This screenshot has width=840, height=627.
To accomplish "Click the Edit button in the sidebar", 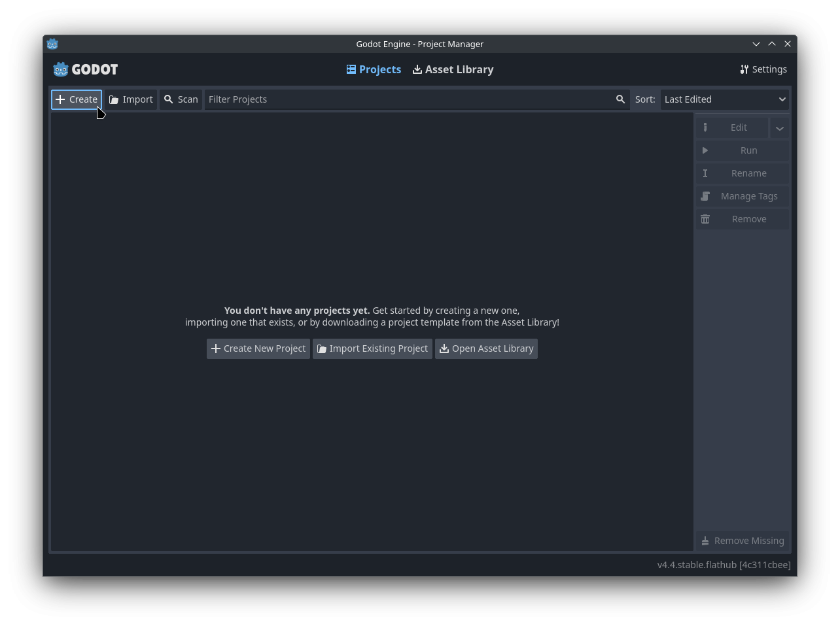I will point(732,127).
